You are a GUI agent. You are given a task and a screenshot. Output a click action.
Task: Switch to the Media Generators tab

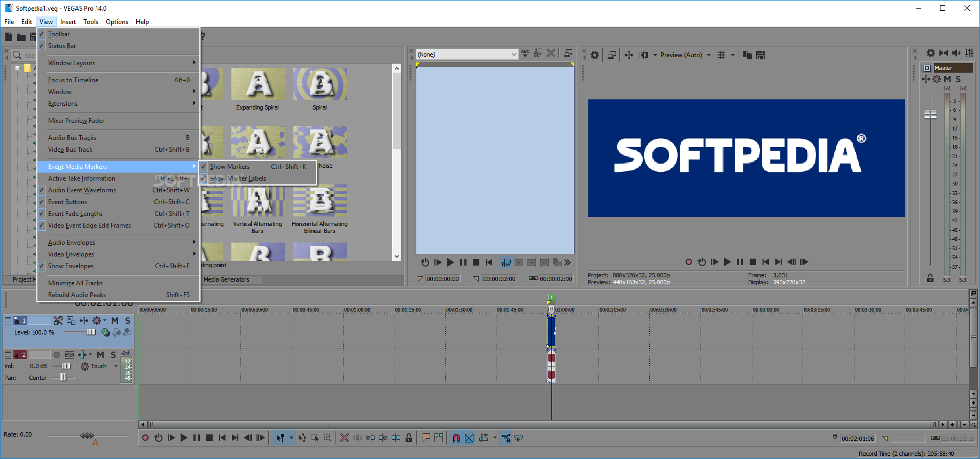point(226,279)
